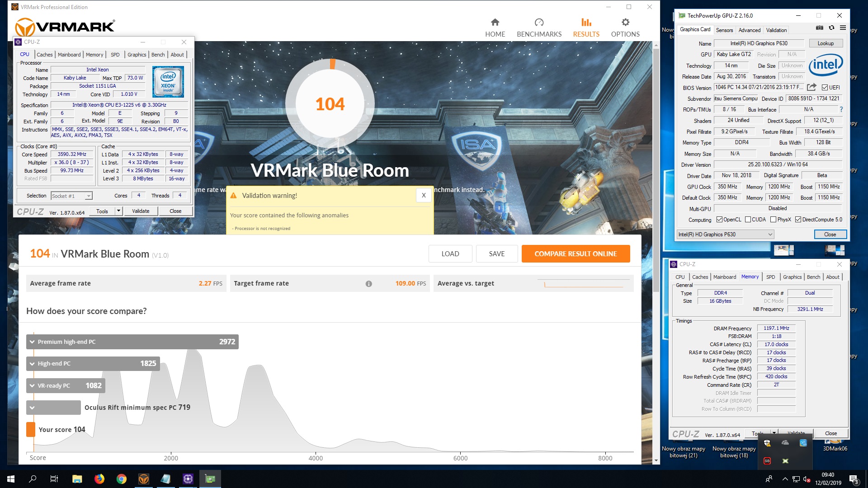Viewport: 868px width, 488px height.
Task: Switch to VRMark taskbar icon
Action: pos(143,479)
